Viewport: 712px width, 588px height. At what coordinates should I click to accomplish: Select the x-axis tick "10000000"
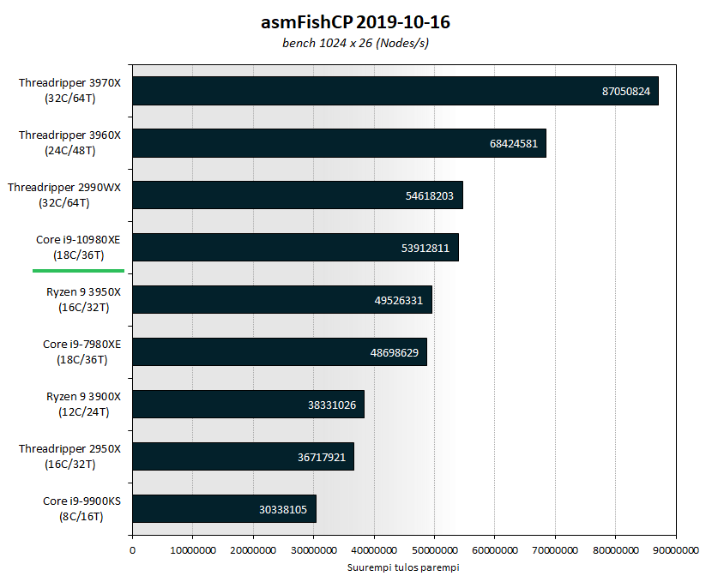pos(192,550)
